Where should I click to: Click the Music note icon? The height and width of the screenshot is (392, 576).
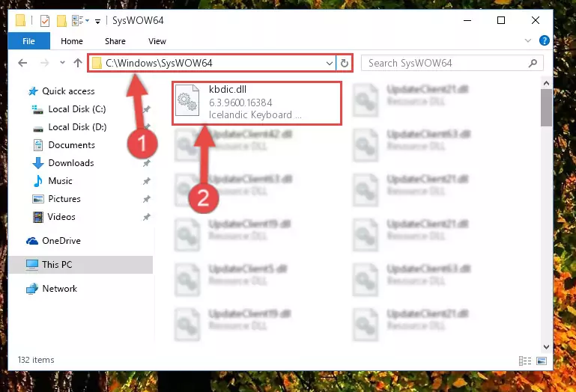[x=37, y=181]
